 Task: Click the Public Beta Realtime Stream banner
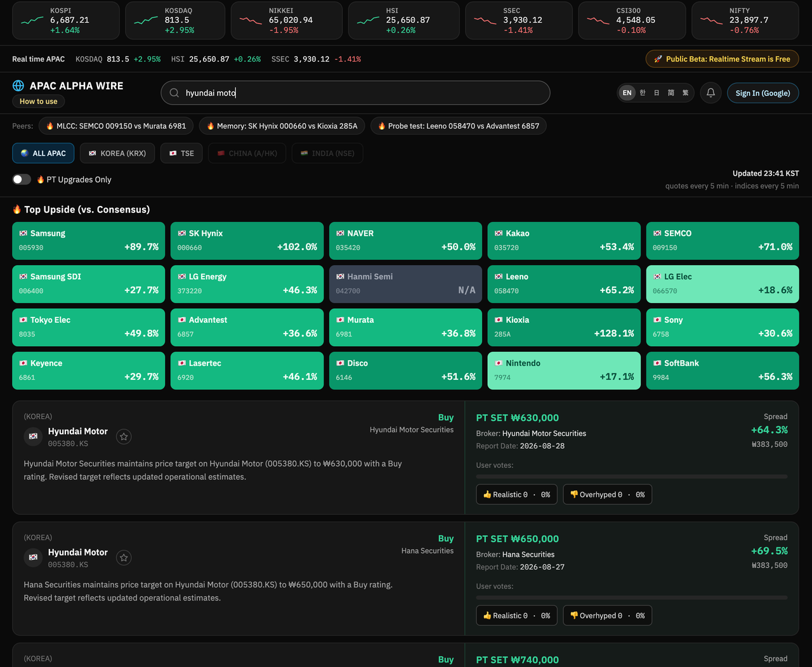click(722, 59)
